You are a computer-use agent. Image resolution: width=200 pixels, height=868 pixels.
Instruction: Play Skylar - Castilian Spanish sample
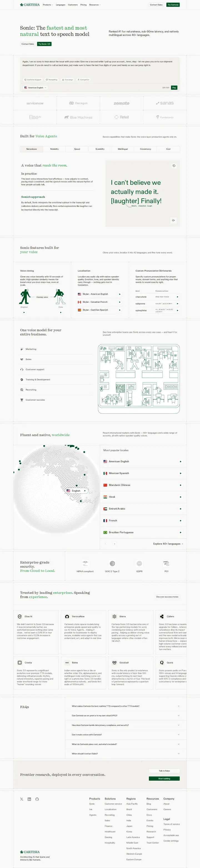click(120, 310)
